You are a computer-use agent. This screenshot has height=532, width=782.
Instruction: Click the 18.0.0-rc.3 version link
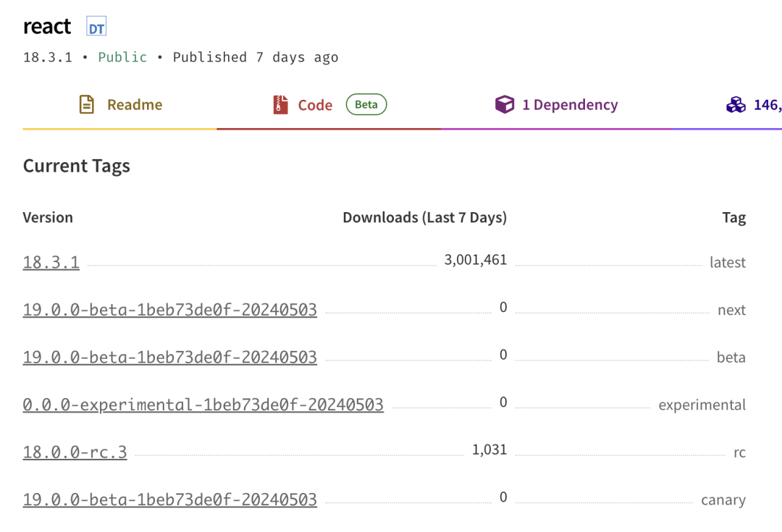pyautogui.click(x=75, y=451)
